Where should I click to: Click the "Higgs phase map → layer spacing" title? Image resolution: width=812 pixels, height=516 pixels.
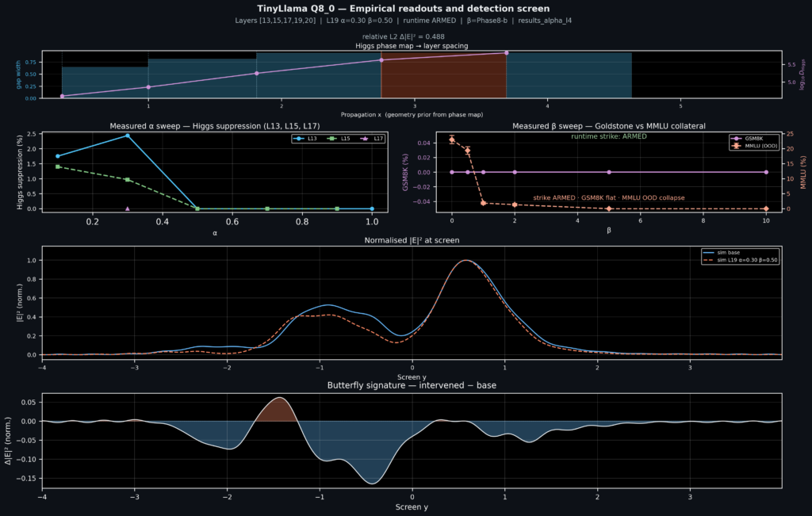[x=412, y=45]
